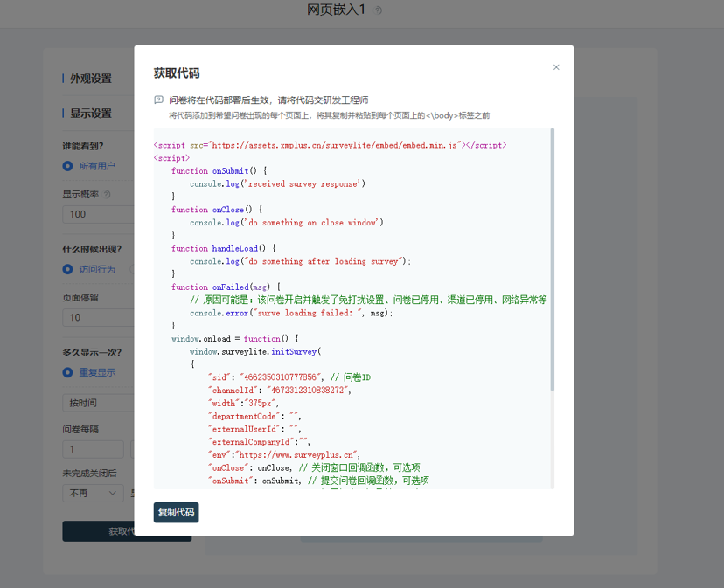Open the 显示设置 section
The image size is (724, 588).
coord(91,114)
